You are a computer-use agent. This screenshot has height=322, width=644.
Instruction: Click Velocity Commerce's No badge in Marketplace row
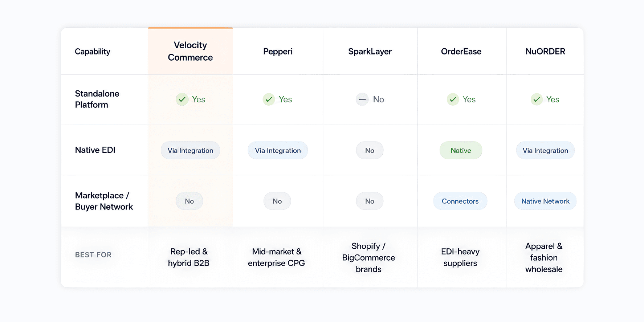click(x=189, y=201)
